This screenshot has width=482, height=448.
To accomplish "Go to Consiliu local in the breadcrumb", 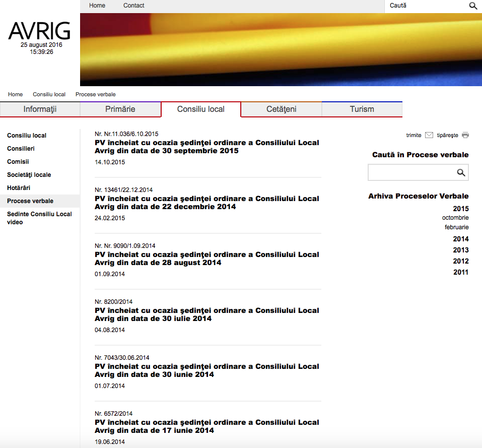I will 49,94.
